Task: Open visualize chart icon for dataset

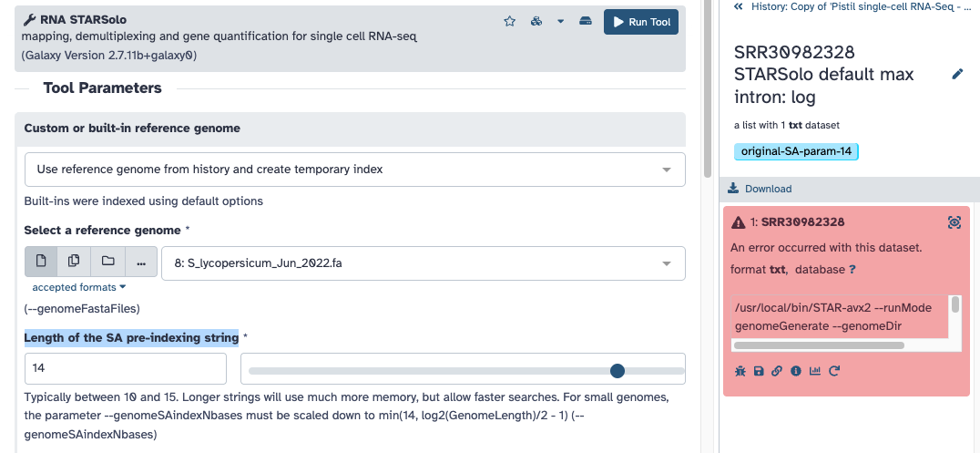Action: coord(815,371)
